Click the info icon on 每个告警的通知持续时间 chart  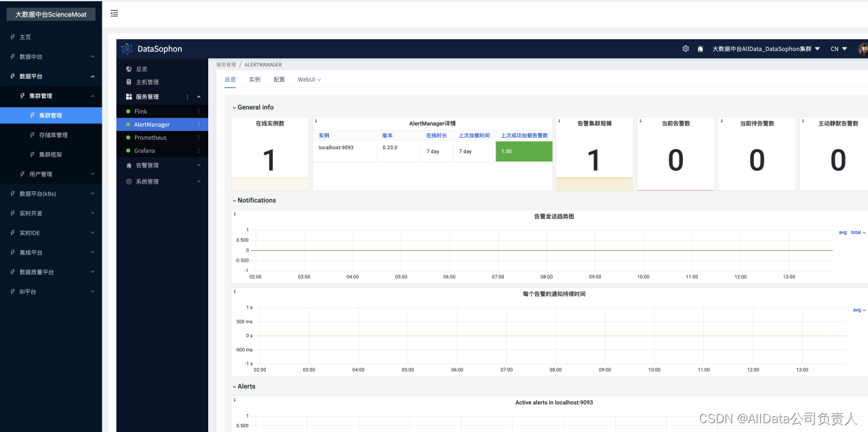235,291
